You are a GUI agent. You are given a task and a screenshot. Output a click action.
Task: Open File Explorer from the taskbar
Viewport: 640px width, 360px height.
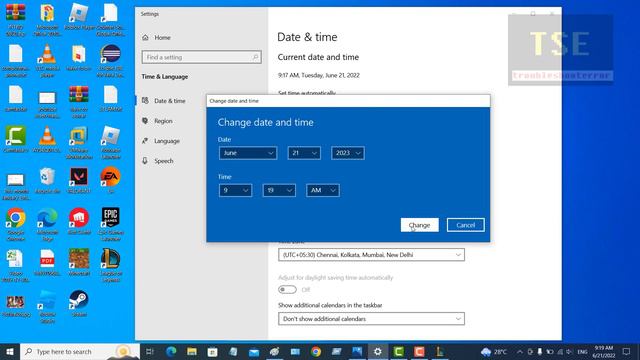(192, 351)
